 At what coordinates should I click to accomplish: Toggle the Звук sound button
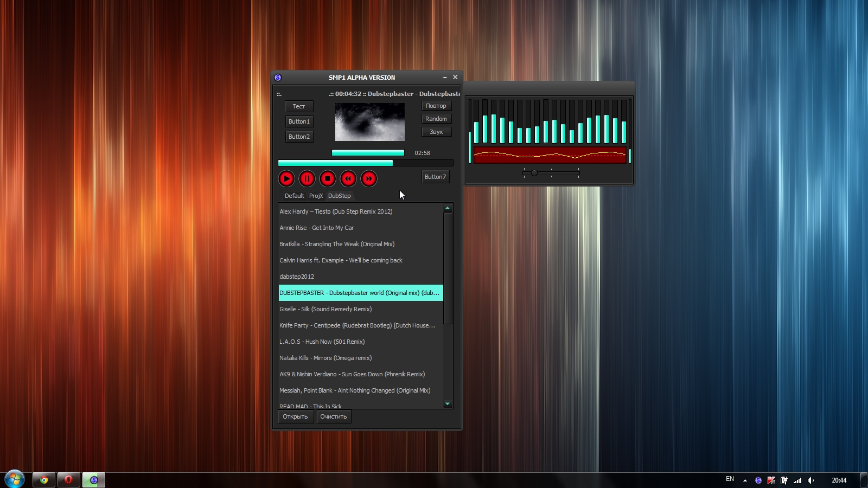(436, 132)
